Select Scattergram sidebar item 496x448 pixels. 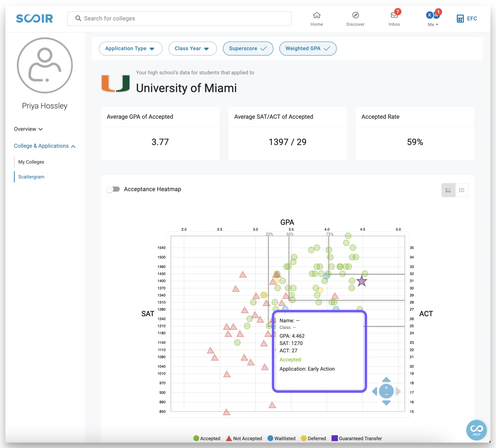pyautogui.click(x=31, y=177)
